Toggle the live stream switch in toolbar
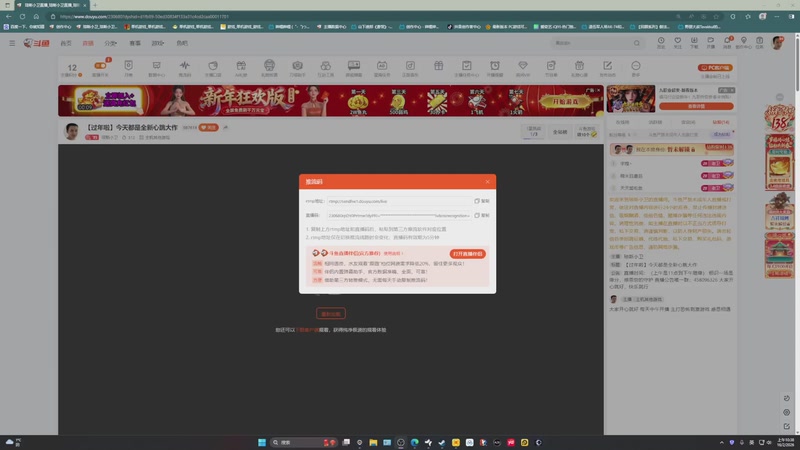 [x=100, y=66]
